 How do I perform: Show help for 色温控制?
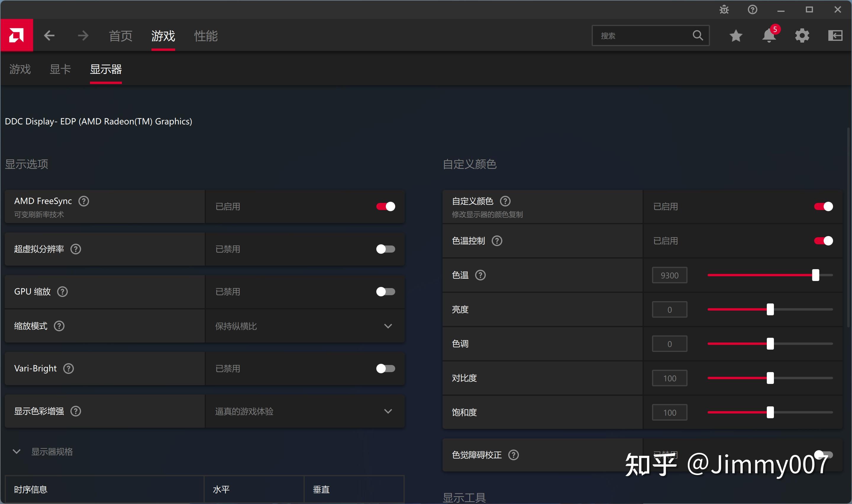pyautogui.click(x=497, y=241)
